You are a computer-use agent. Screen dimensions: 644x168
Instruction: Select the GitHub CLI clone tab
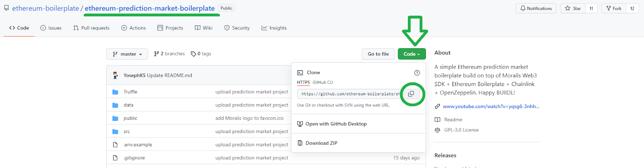point(323,82)
